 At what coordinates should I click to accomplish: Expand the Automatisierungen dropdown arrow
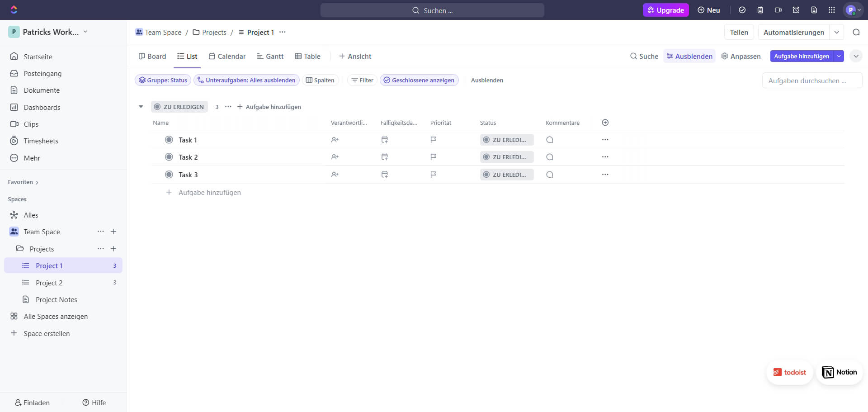pyautogui.click(x=836, y=32)
